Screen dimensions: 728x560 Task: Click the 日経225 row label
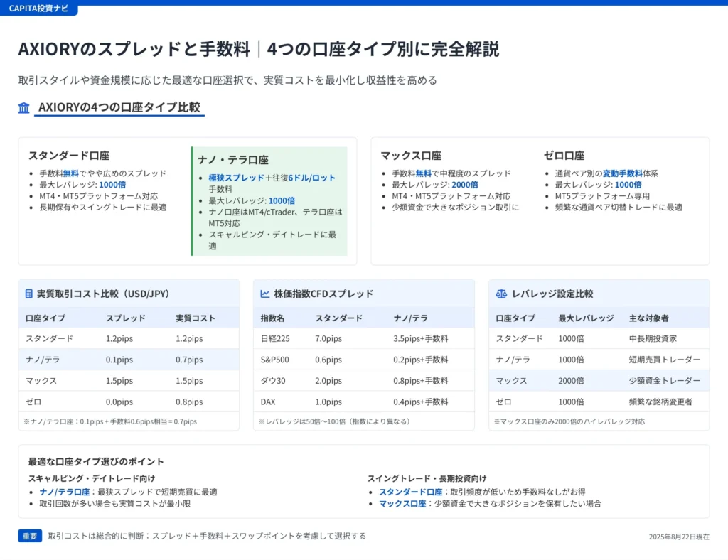[x=275, y=339]
